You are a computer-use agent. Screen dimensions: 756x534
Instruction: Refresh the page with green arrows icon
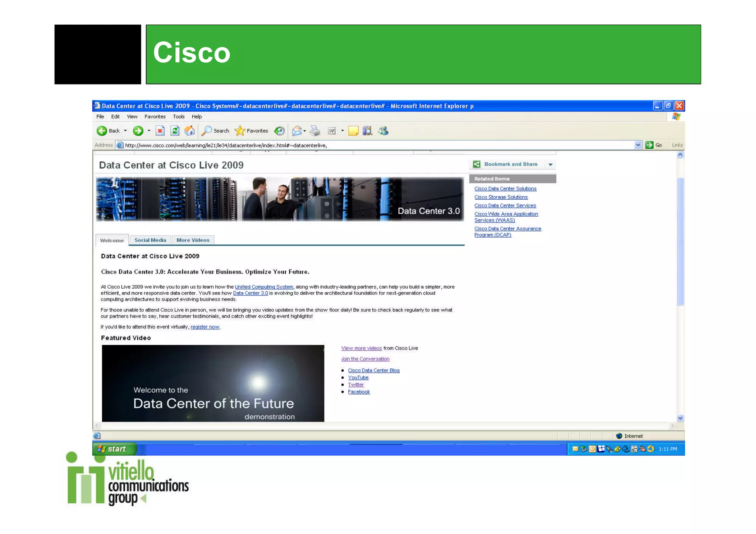pos(175,131)
